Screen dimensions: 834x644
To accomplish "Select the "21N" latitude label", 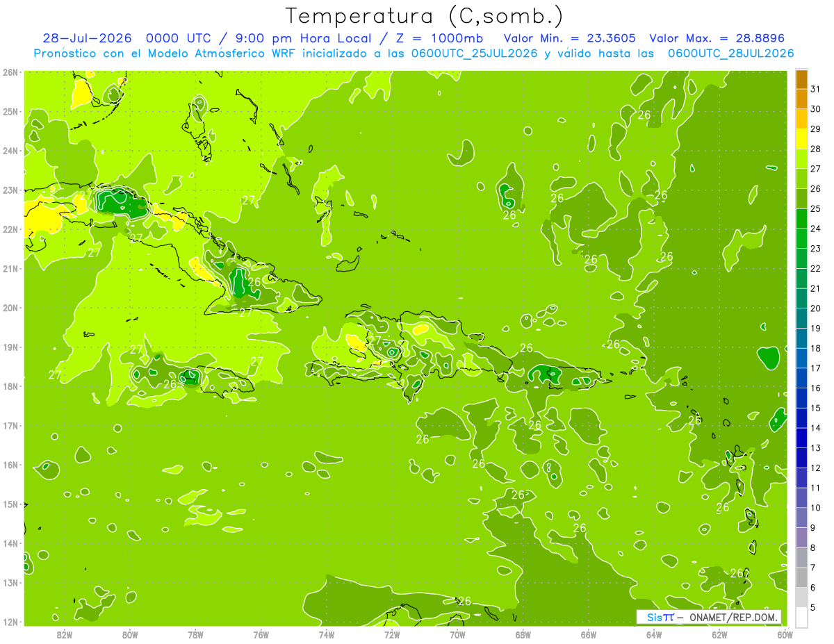I will coord(10,269).
